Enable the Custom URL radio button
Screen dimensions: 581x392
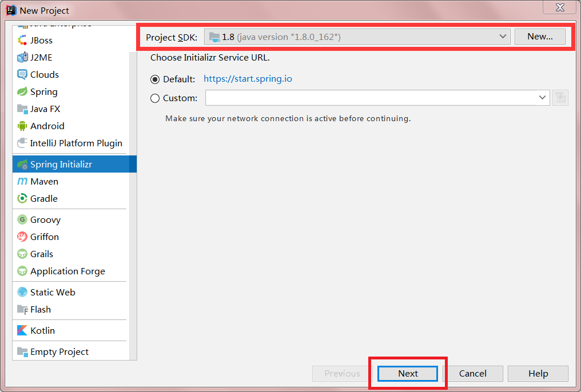click(155, 98)
